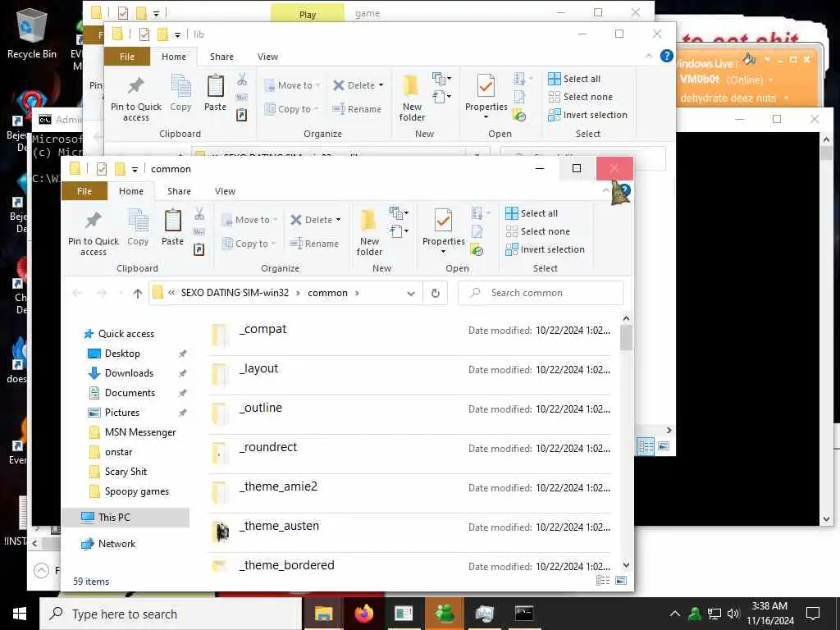
Task: Click Search common input field
Action: click(541, 293)
